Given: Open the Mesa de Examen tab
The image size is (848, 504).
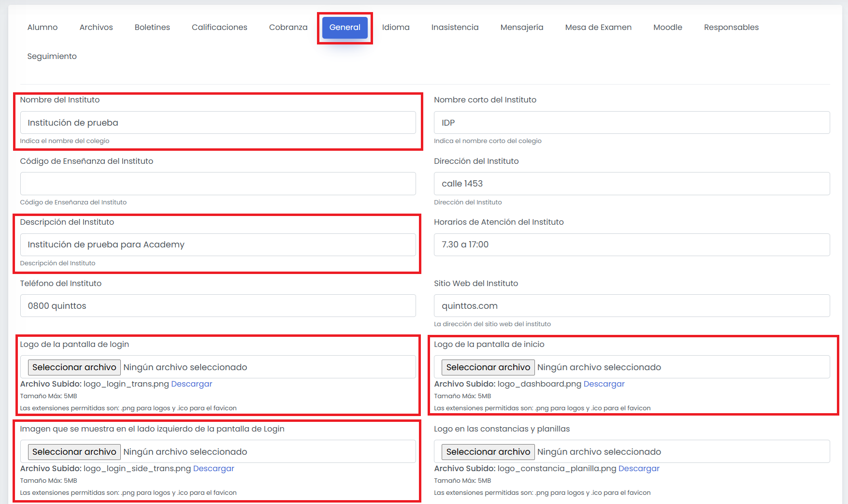Looking at the screenshot, I should point(598,28).
